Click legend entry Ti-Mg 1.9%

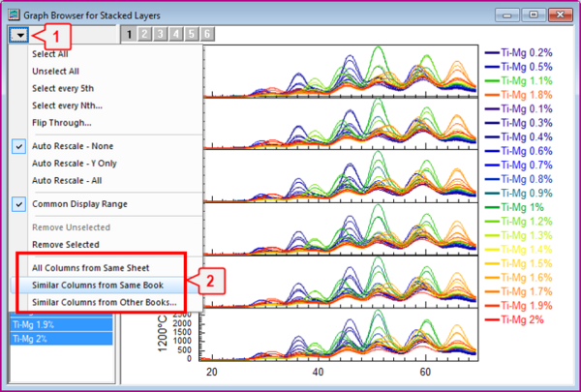pyautogui.click(x=518, y=306)
